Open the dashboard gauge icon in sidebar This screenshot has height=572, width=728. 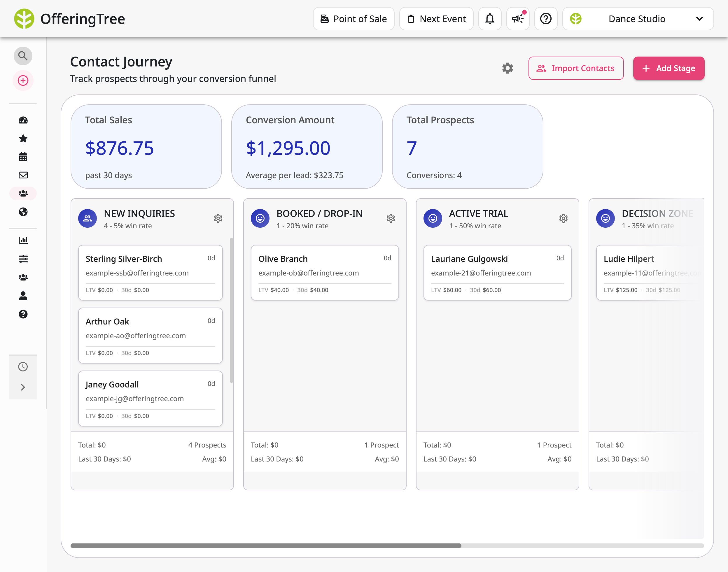coord(23,120)
